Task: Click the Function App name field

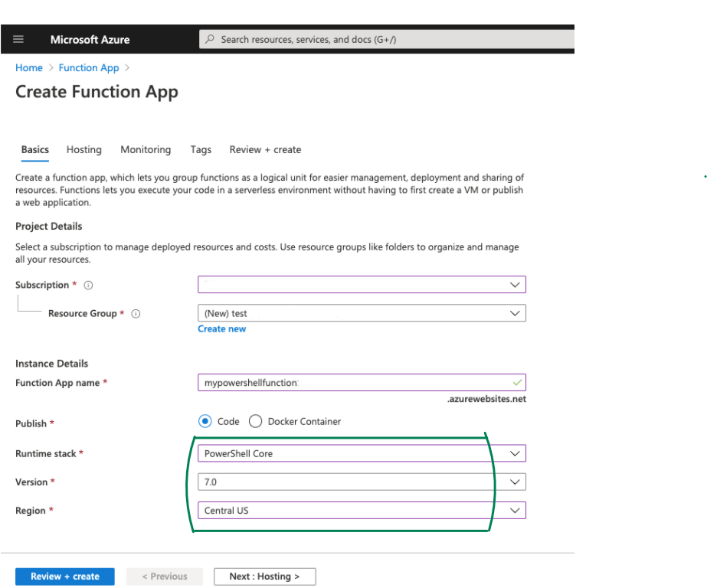Action: tap(352, 382)
